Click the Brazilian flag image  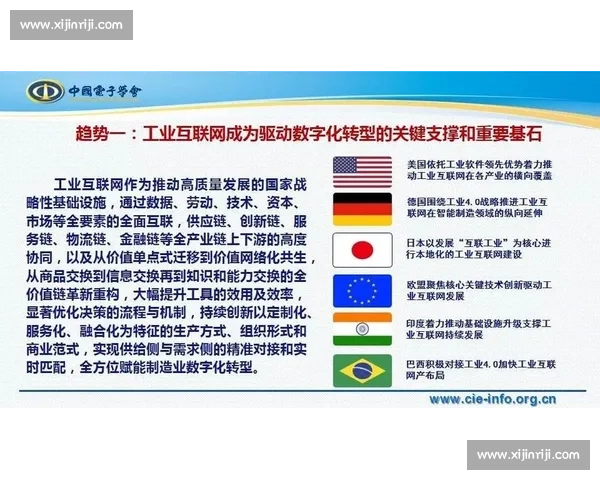point(362,371)
